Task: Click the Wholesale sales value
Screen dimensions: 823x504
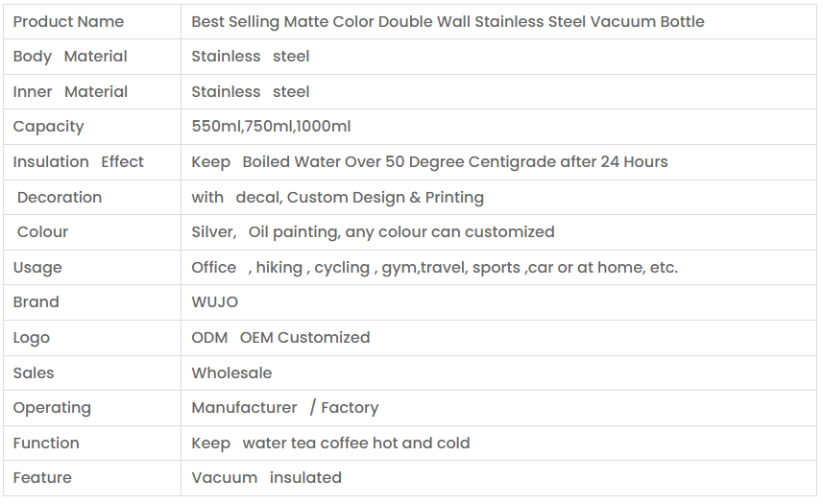Action: pyautogui.click(x=231, y=373)
